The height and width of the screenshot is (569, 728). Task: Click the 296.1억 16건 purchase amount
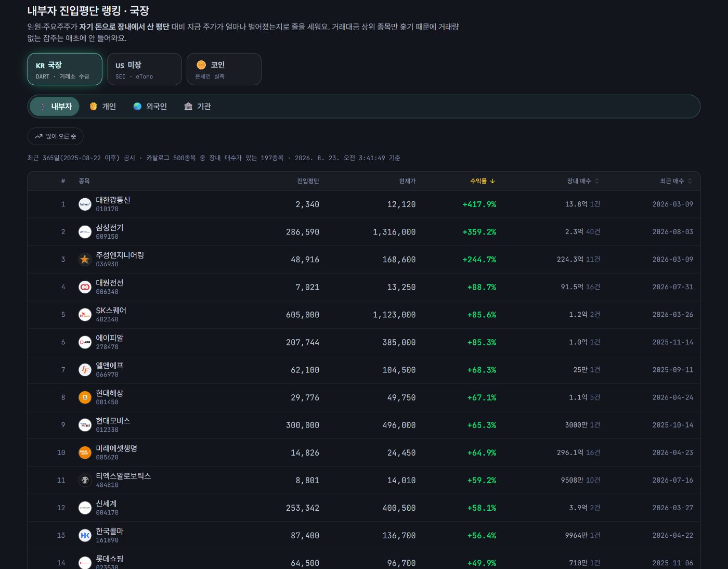pos(578,452)
